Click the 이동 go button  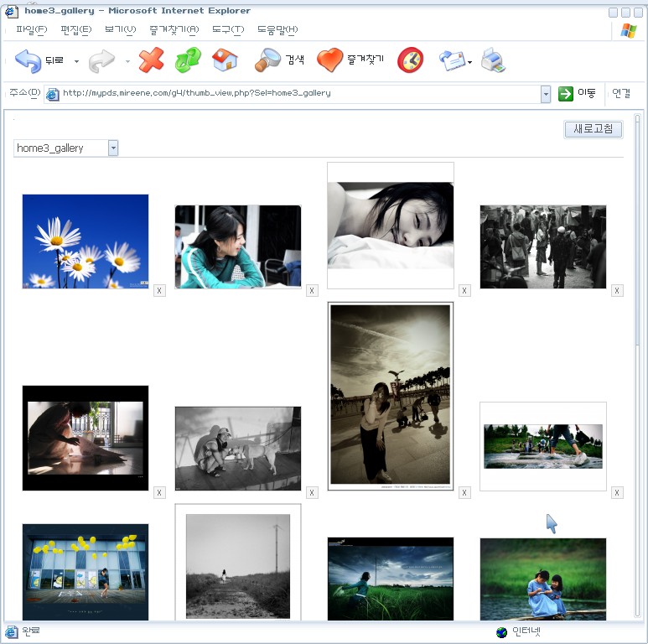point(577,93)
